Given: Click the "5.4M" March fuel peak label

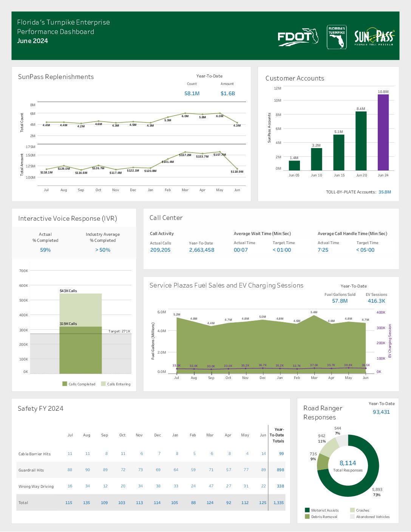Looking at the screenshot, I should click(x=314, y=312).
